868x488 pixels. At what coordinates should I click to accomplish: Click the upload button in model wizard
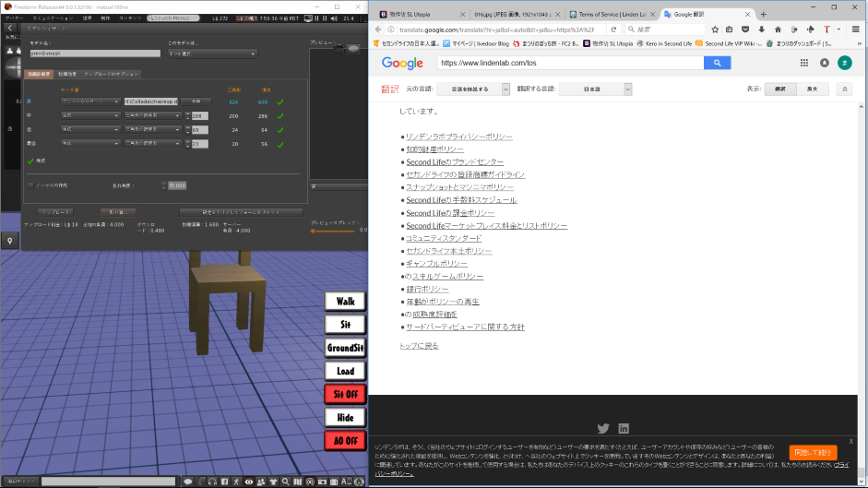56,212
